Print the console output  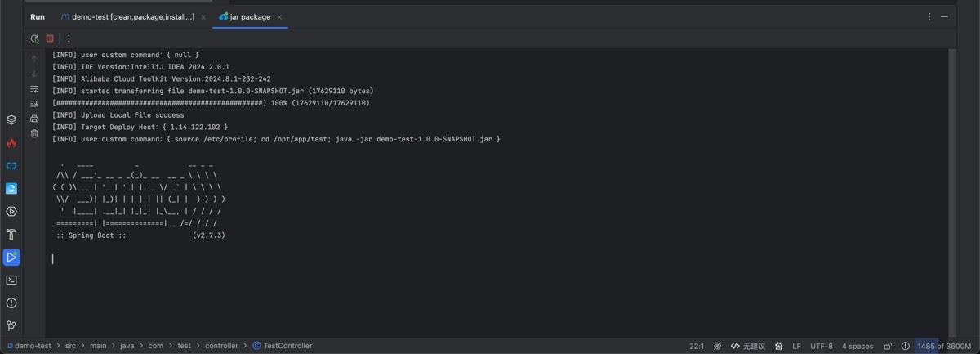(x=34, y=119)
